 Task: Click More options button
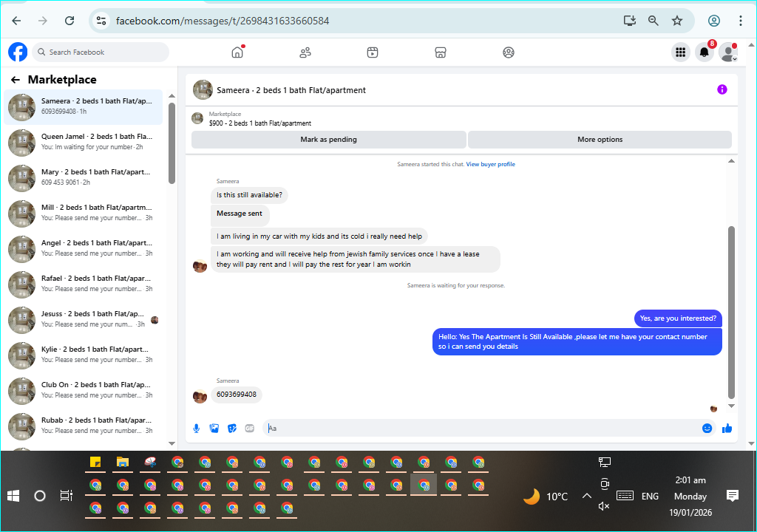(x=600, y=140)
